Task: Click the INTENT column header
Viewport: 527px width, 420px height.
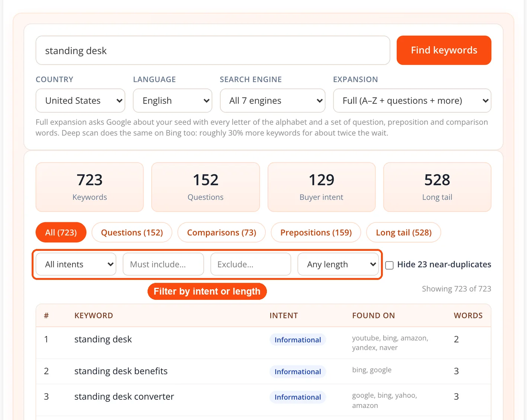Action: coord(283,316)
